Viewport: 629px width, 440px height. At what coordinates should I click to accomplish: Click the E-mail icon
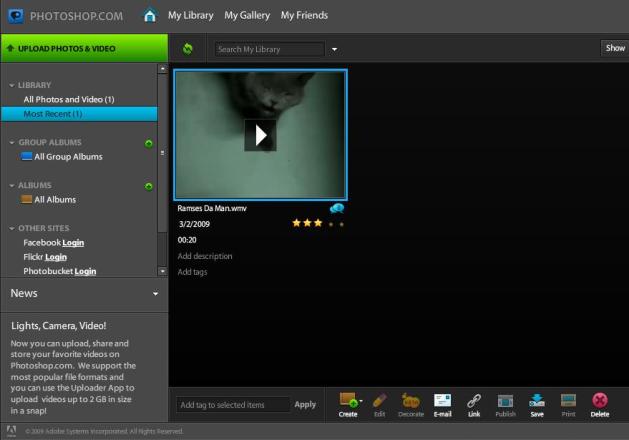[443, 404]
